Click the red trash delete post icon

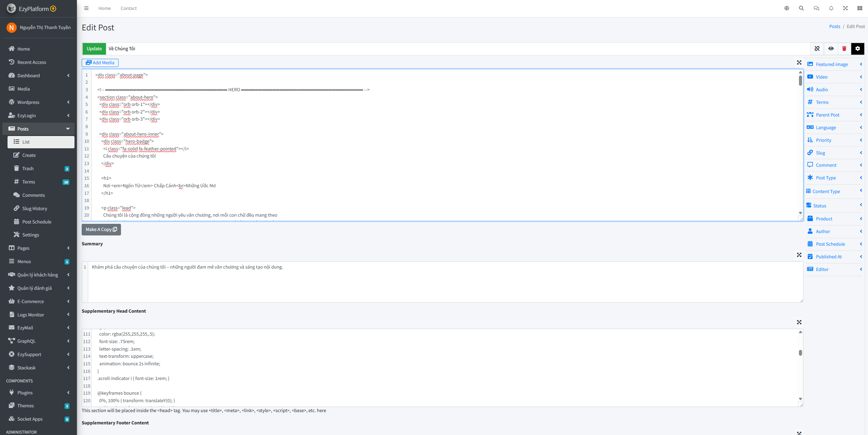844,49
